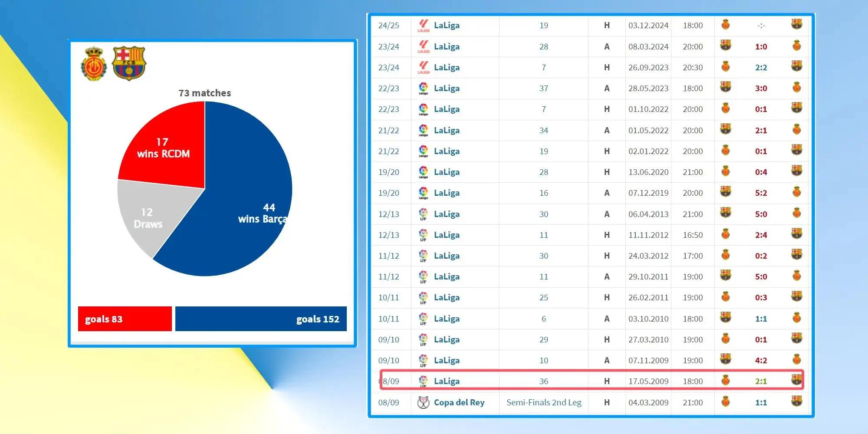The height and width of the screenshot is (434, 868).
Task: Click LaLiga logo icon in the 03.12.2024 row
Action: [424, 25]
